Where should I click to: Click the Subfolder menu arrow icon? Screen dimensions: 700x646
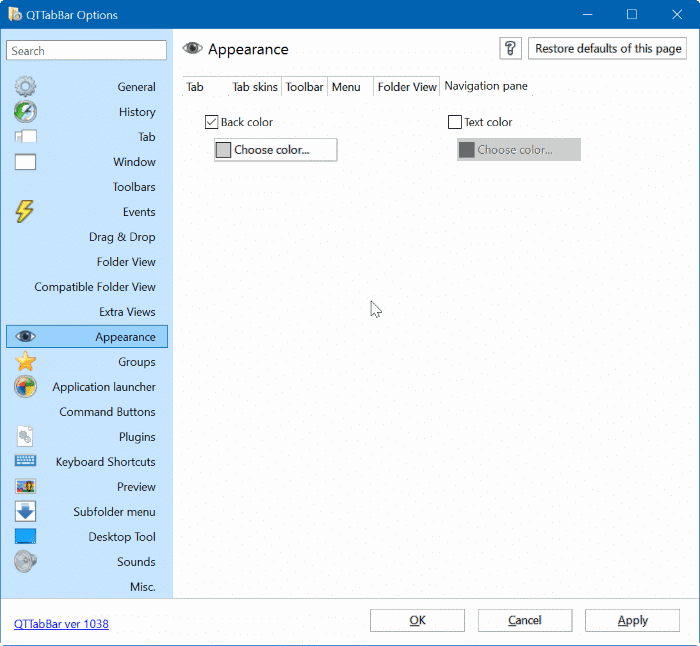pos(25,511)
